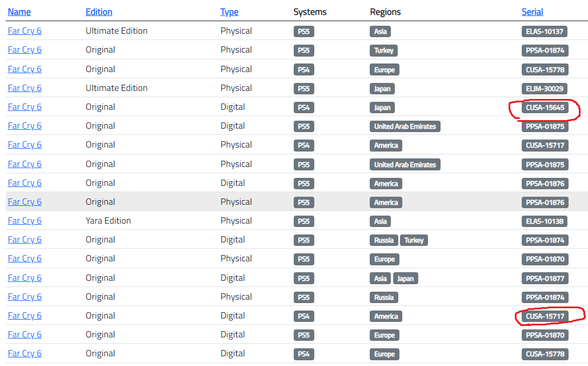The image size is (588, 366).
Task: Click the CUSA-15645 serial badge
Action: [x=545, y=108]
